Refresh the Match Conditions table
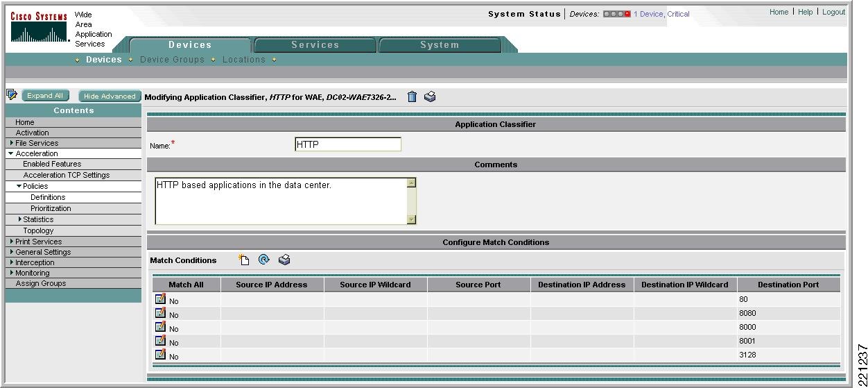Image resolution: width=868 pixels, height=388 pixels. point(263,260)
